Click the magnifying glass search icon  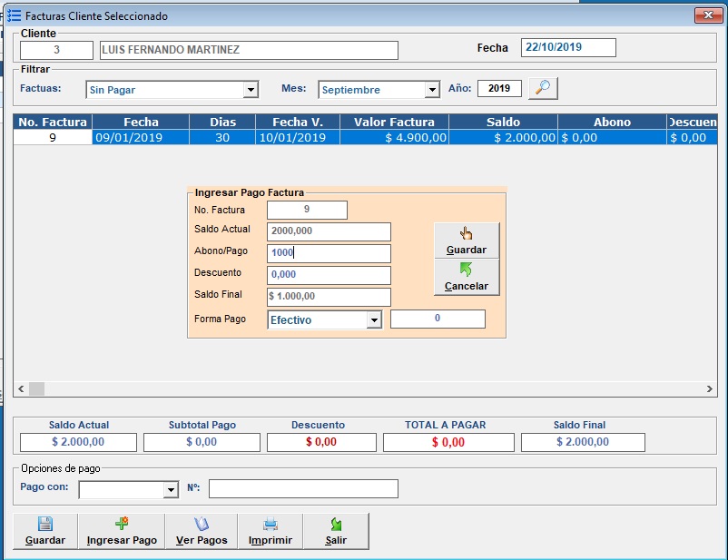542,88
